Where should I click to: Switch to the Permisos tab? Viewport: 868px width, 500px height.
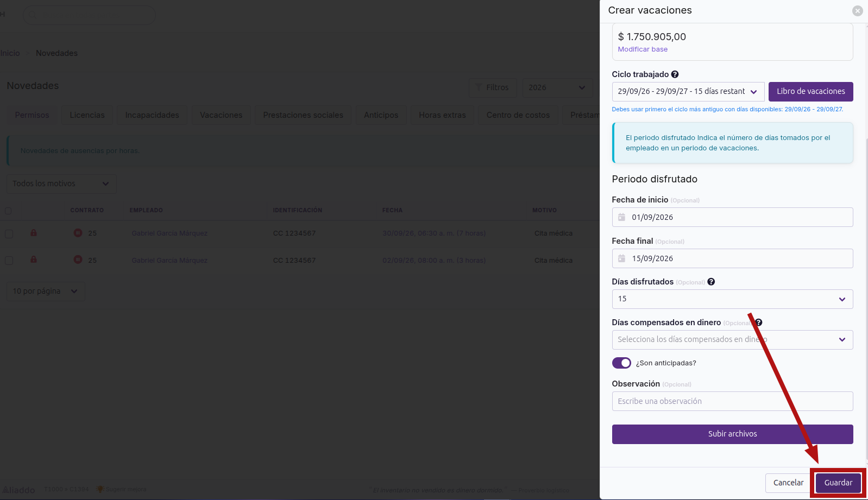[32, 115]
